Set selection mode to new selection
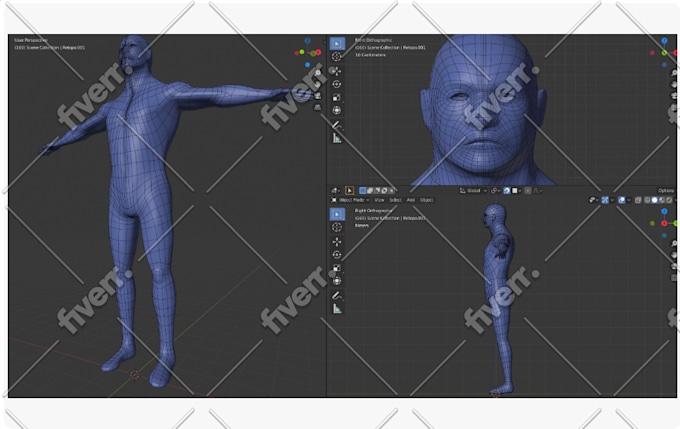 [x=363, y=190]
